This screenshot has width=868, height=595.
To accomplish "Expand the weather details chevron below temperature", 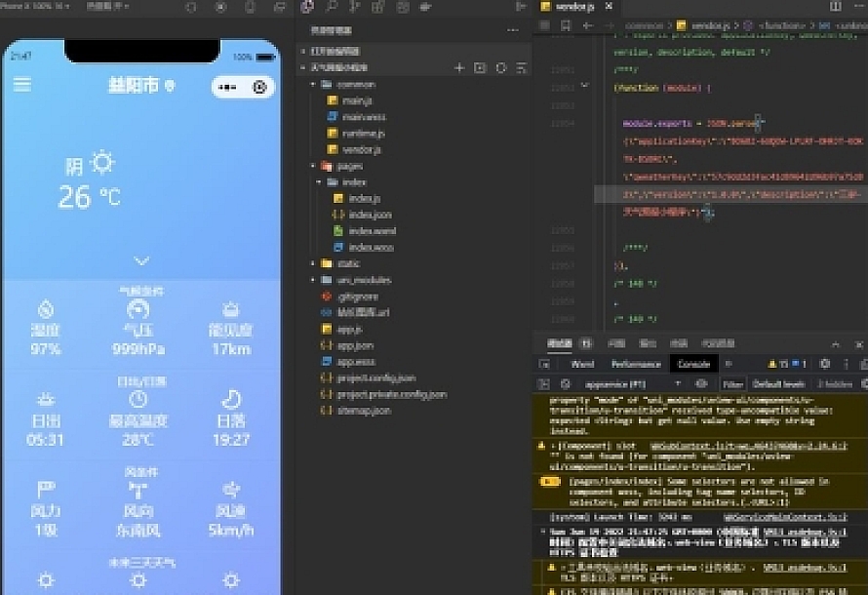I will (141, 260).
